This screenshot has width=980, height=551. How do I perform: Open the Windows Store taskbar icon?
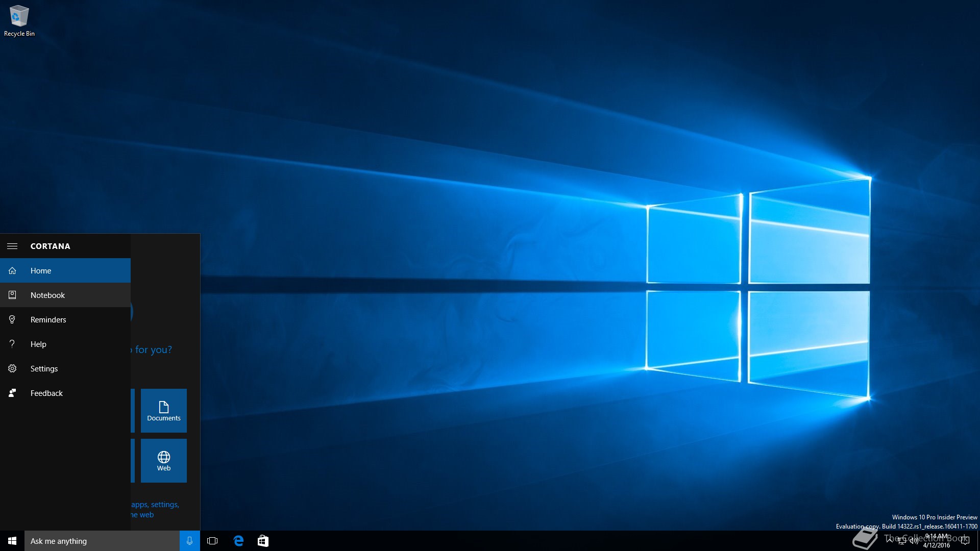pyautogui.click(x=263, y=541)
